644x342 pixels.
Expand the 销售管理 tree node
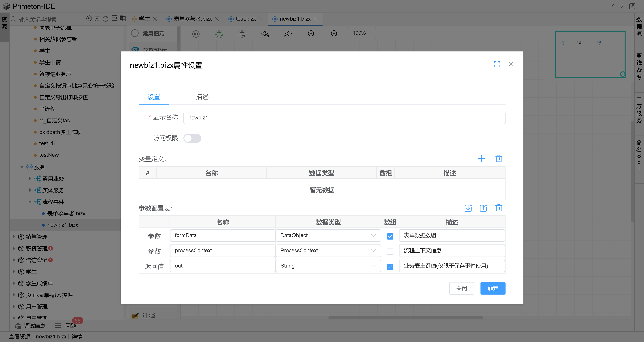[14, 236]
